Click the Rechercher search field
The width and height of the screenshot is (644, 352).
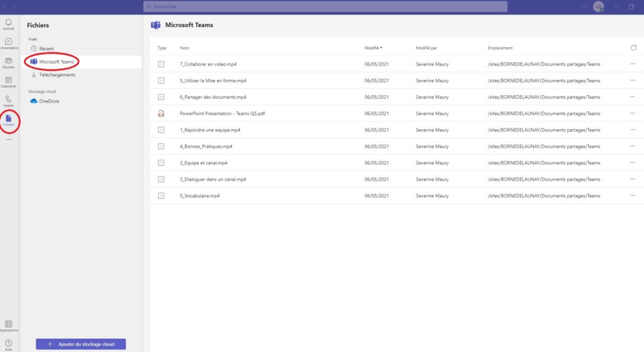pos(325,6)
